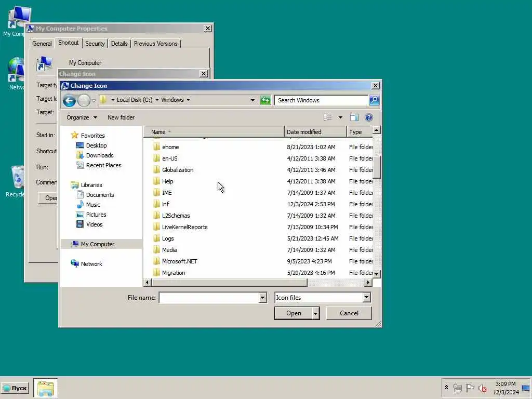
Task: Sort by Type column header
Action: point(360,131)
